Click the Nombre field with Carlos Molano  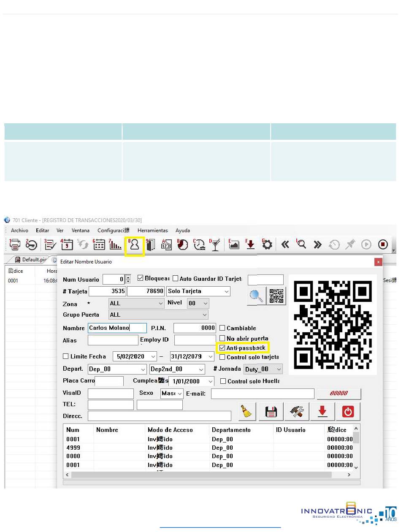click(117, 328)
